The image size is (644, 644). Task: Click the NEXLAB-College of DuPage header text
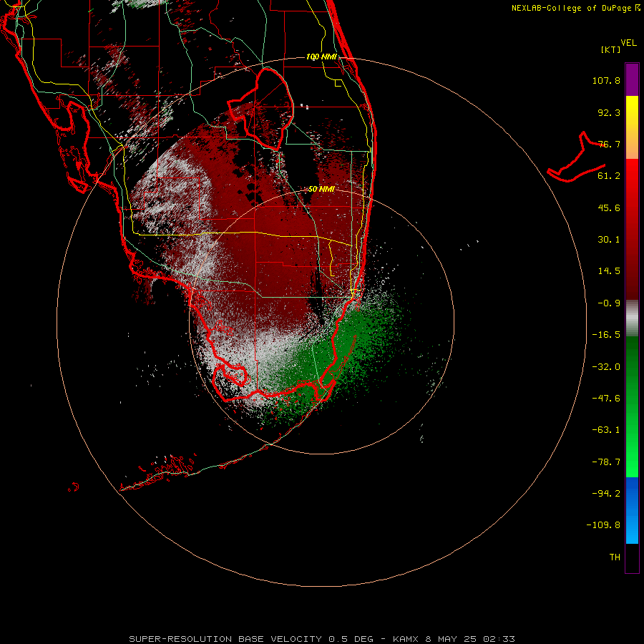[x=576, y=8]
